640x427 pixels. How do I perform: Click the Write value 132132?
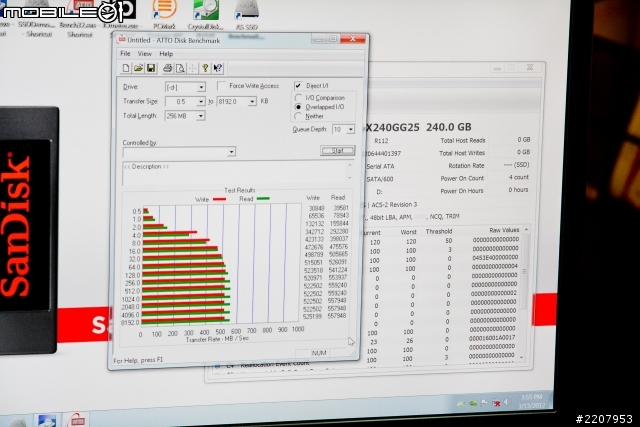tap(315, 224)
